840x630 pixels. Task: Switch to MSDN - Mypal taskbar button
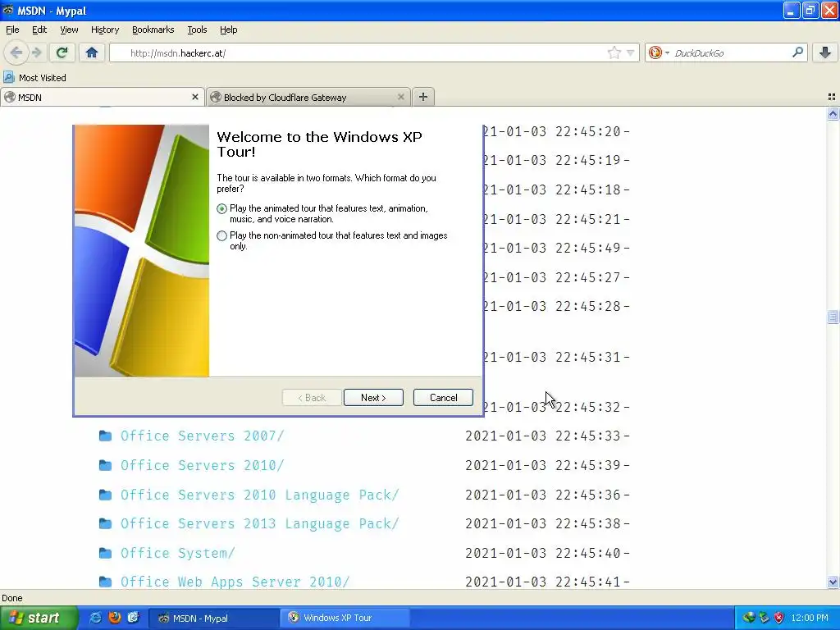[212, 619]
